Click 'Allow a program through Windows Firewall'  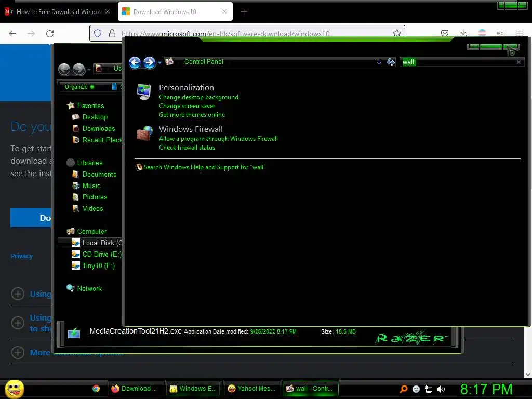click(218, 138)
